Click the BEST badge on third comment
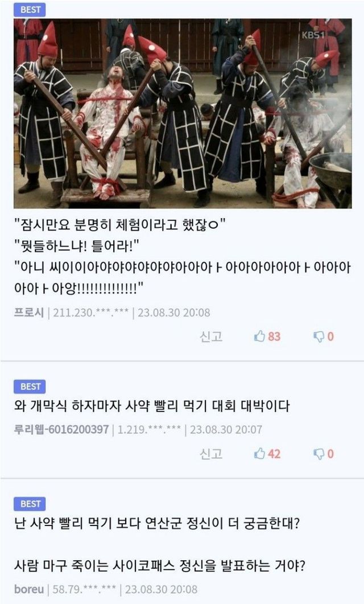The image size is (364, 604). coord(30,504)
